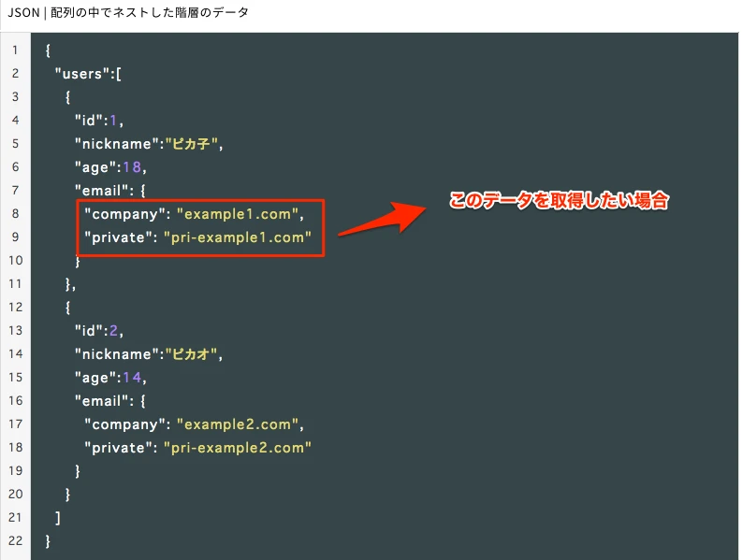Click the "pri-example2.com" private value
This screenshot has width=742, height=560.
click(238, 448)
